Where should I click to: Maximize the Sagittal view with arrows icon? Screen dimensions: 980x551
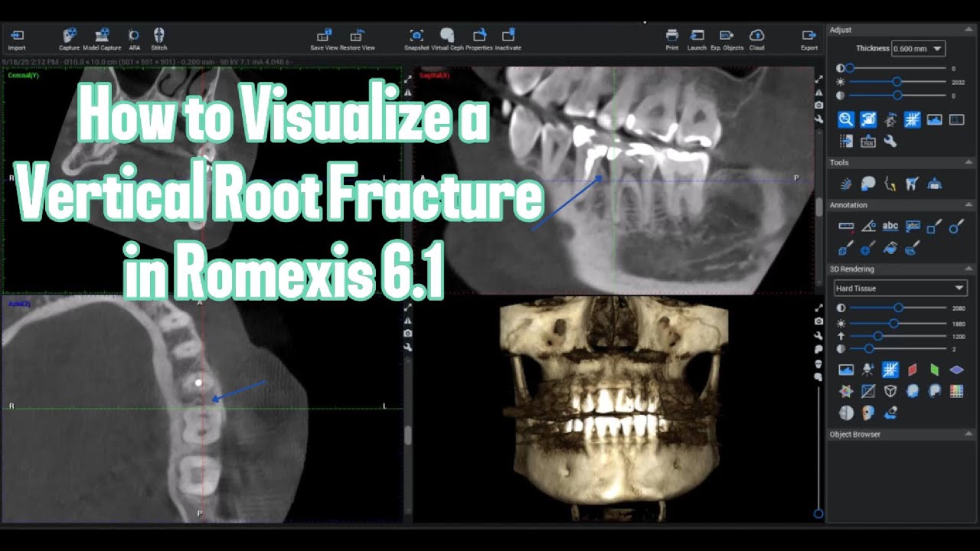818,79
